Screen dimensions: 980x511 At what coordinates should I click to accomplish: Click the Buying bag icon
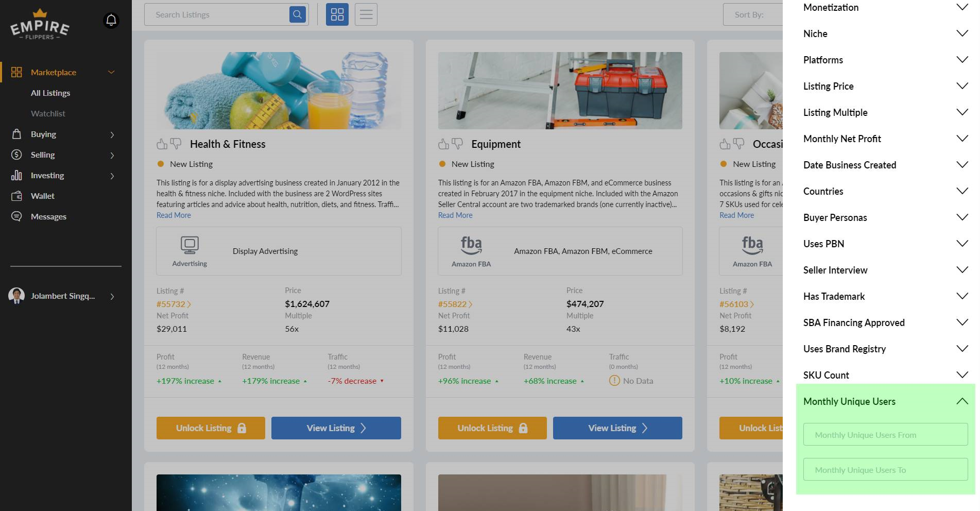(16, 134)
